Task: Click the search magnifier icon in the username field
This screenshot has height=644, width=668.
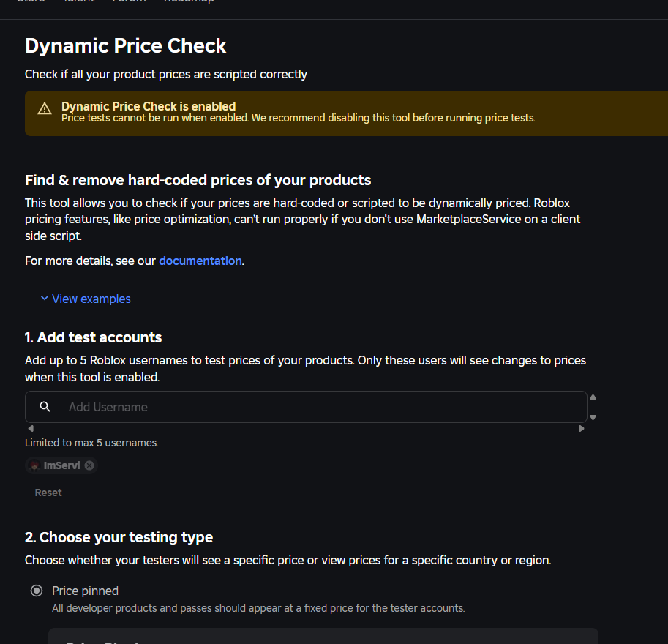Action: point(45,407)
